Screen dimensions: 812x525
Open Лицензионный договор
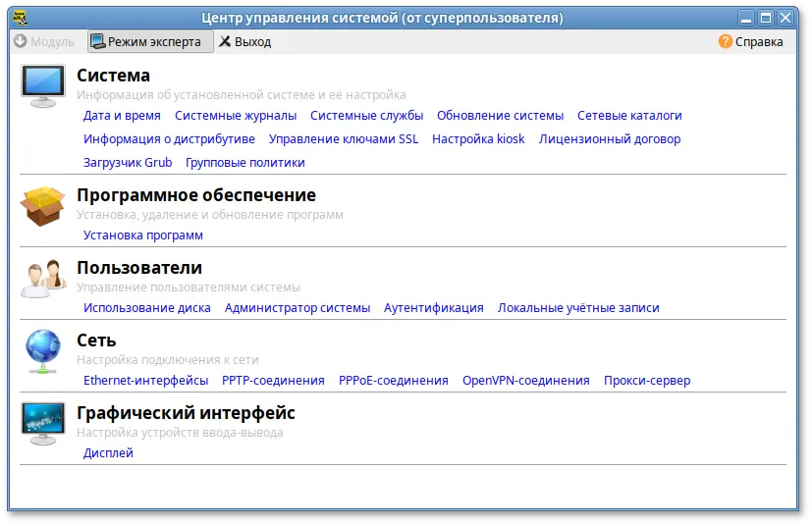(x=610, y=139)
